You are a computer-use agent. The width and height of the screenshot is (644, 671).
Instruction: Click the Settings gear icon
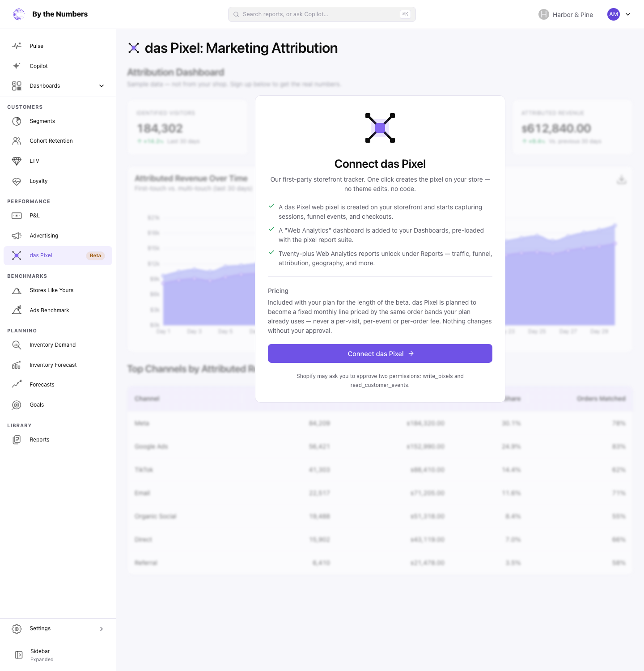(17, 629)
